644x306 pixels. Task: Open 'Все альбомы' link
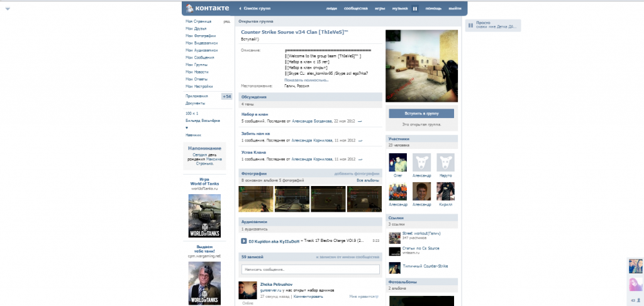click(x=368, y=180)
